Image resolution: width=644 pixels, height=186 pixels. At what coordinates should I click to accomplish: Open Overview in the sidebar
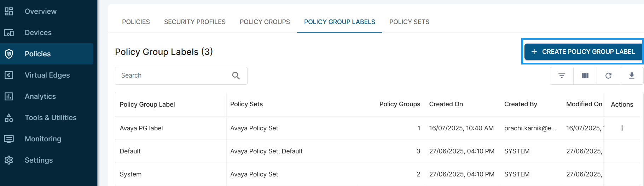coord(40,11)
